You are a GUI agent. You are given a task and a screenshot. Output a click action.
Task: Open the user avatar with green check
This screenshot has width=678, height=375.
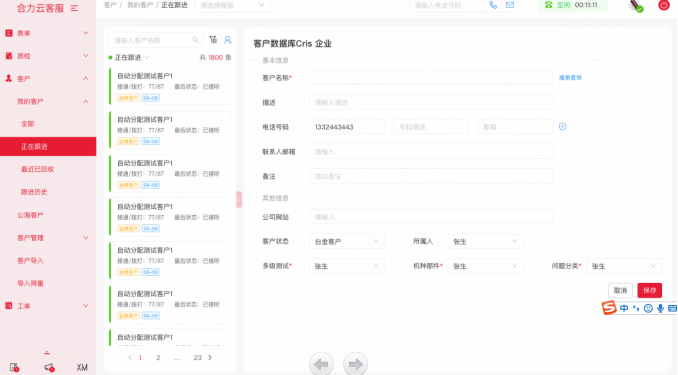coord(636,6)
